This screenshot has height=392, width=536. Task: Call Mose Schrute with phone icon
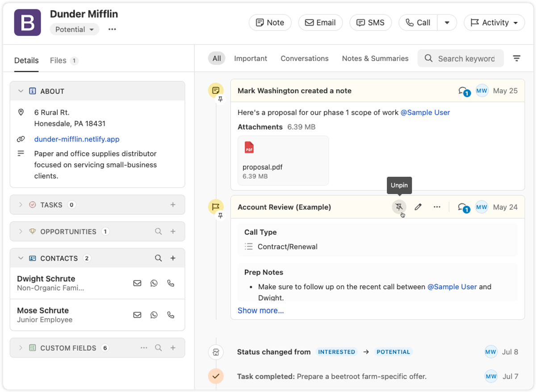click(x=171, y=315)
